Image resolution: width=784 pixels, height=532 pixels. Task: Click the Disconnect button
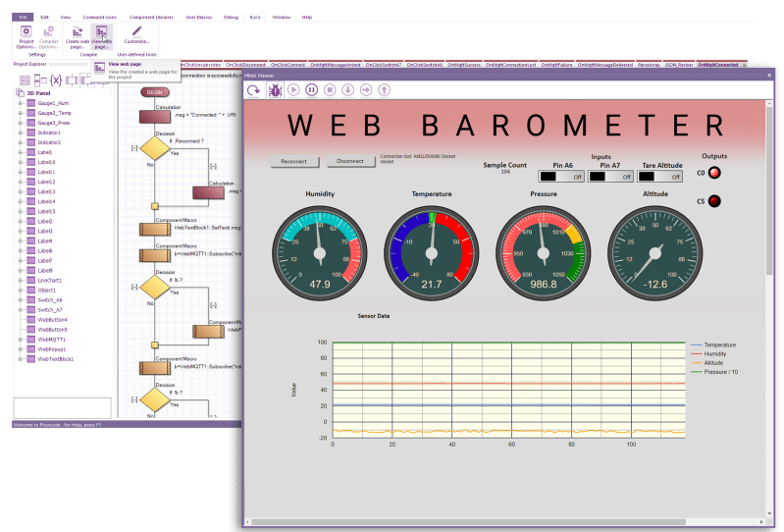pyautogui.click(x=350, y=162)
